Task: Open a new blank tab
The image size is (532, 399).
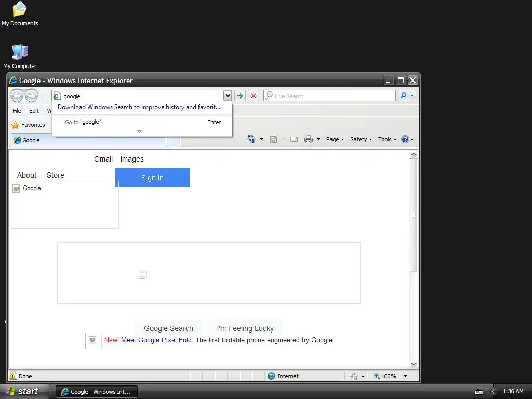Action: pyautogui.click(x=174, y=141)
